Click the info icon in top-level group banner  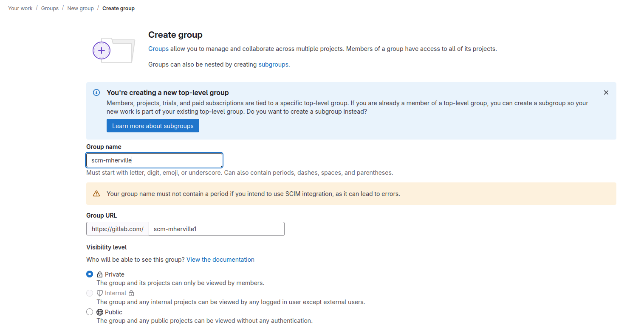pyautogui.click(x=96, y=92)
